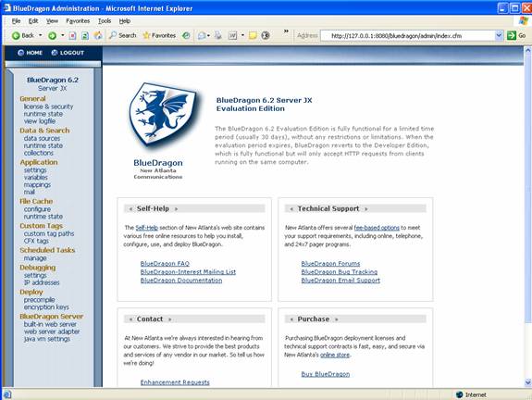The image size is (532, 400).
Task: Click the page icon in status bar
Action: pyautogui.click(x=7, y=394)
